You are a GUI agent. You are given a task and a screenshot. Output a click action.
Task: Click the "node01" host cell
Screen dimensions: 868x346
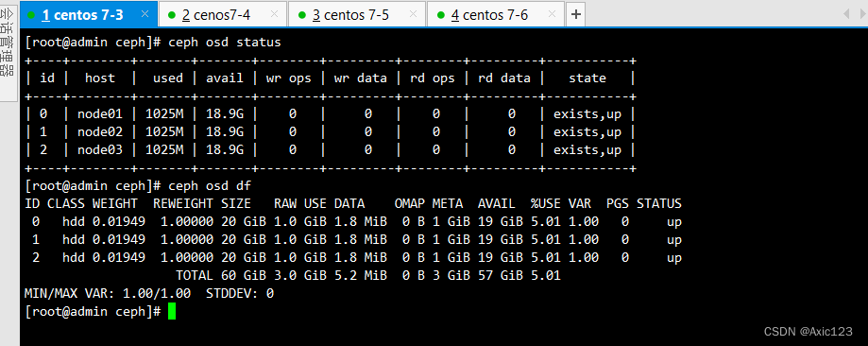[x=99, y=114]
